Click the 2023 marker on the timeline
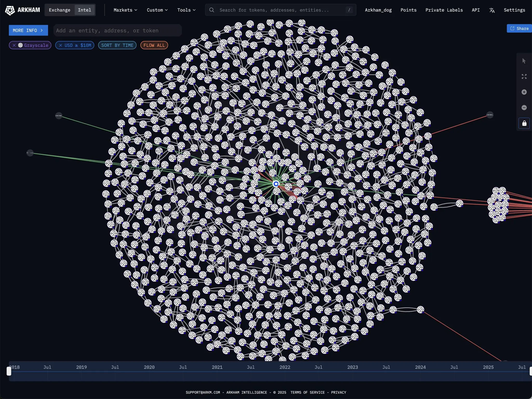The height and width of the screenshot is (399, 532). (353, 367)
